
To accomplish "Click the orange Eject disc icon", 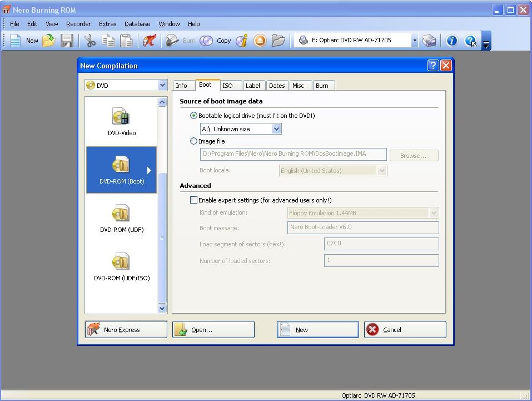I will [x=260, y=41].
